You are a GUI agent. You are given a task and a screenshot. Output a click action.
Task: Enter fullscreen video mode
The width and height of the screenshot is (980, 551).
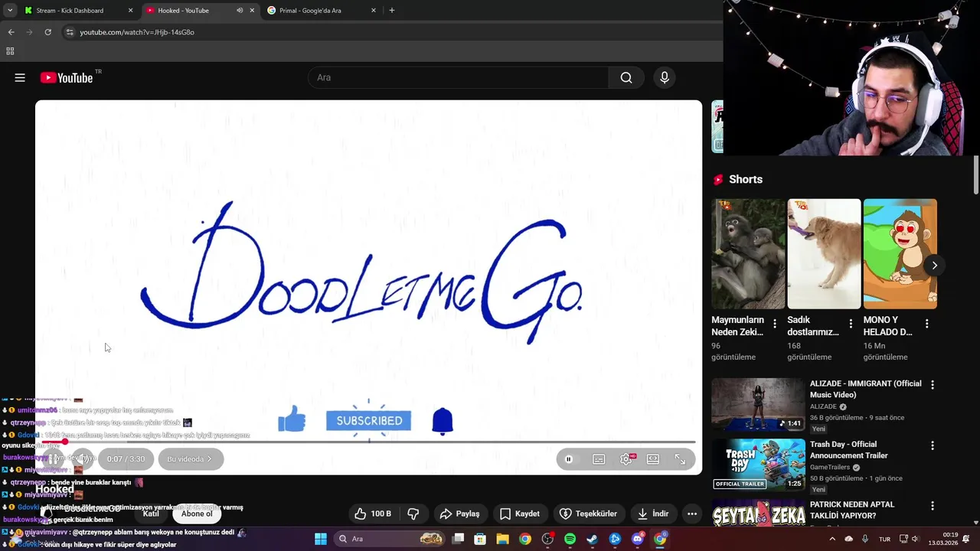pos(680,459)
